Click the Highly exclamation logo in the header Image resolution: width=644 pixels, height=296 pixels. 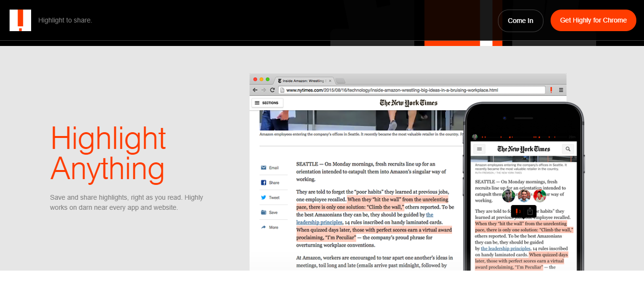[20, 20]
